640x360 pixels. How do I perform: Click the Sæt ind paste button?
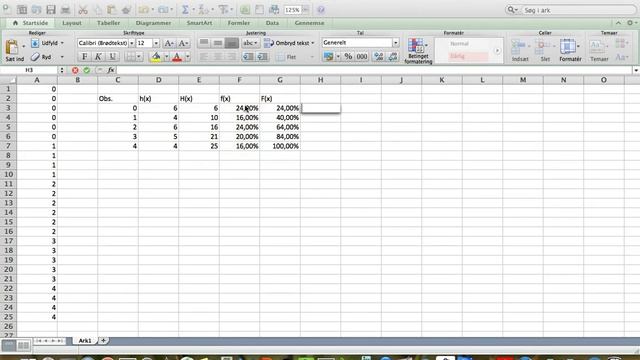pos(14,51)
